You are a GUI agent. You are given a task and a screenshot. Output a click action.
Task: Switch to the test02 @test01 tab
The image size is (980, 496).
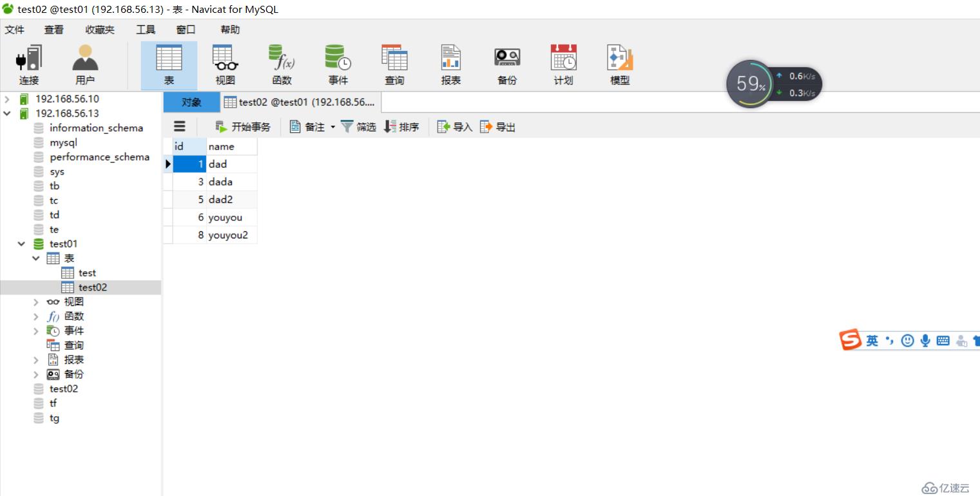[300, 102]
